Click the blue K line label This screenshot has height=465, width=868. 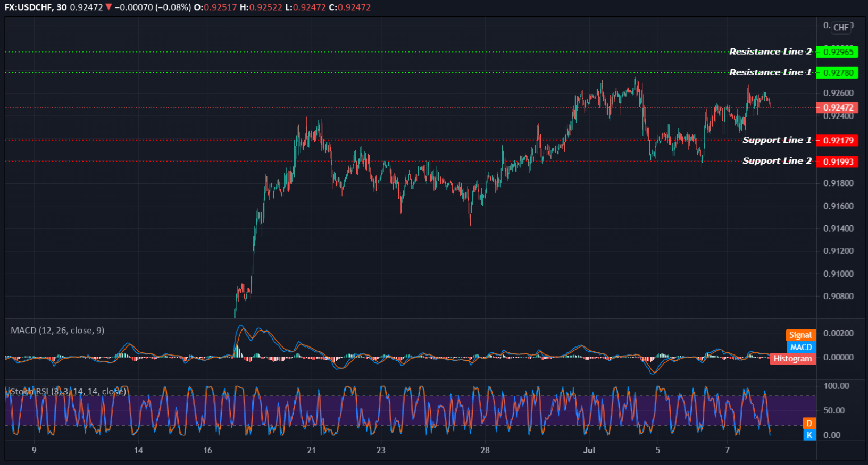[809, 435]
